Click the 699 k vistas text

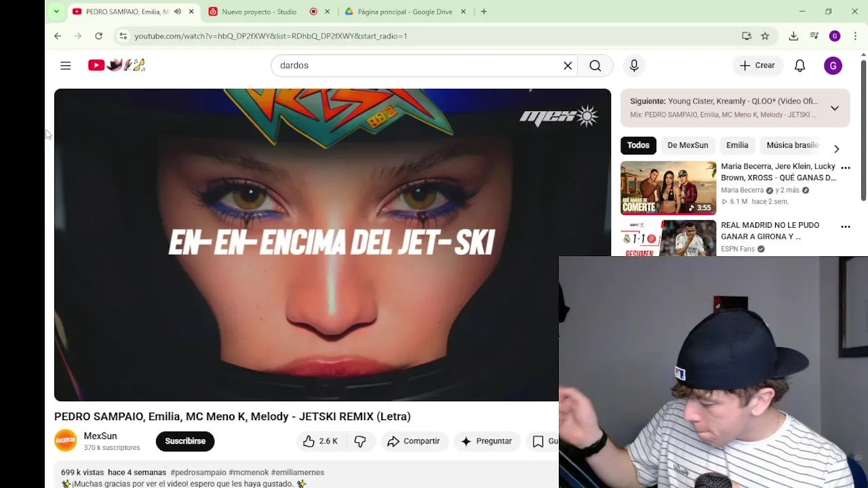tap(82, 472)
